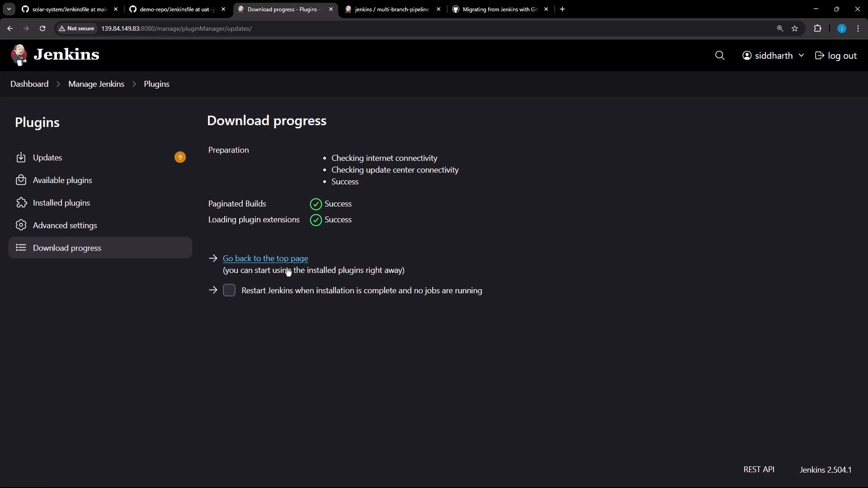Enable Restart Jenkins when installation complete checkbox

(x=229, y=290)
